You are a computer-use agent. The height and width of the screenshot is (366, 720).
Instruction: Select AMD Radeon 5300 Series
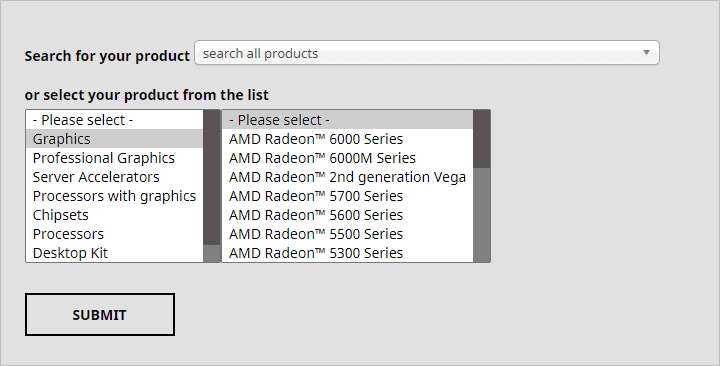pos(348,253)
